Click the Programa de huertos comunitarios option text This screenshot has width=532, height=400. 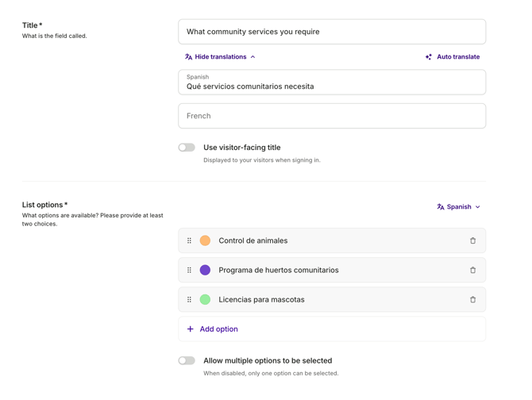click(279, 270)
